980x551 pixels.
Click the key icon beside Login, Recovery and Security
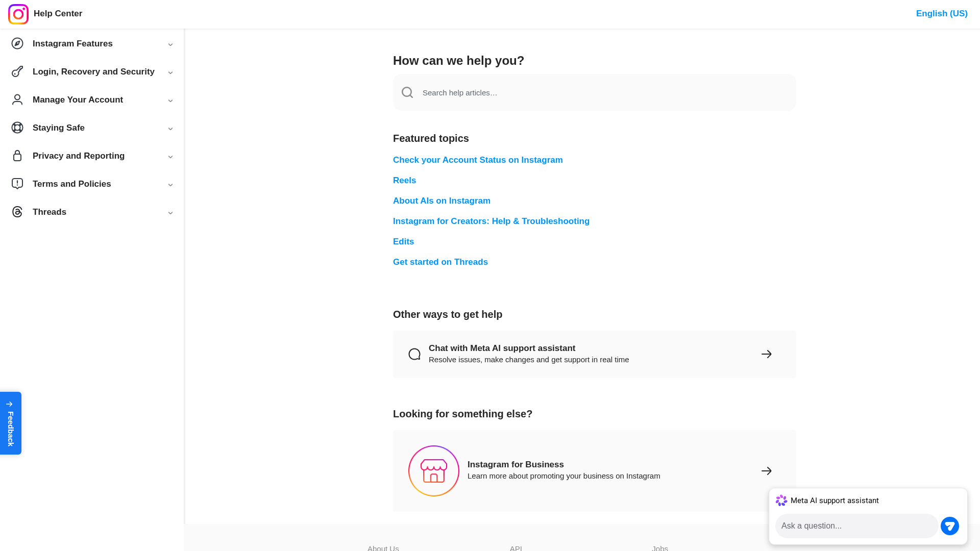(x=17, y=71)
